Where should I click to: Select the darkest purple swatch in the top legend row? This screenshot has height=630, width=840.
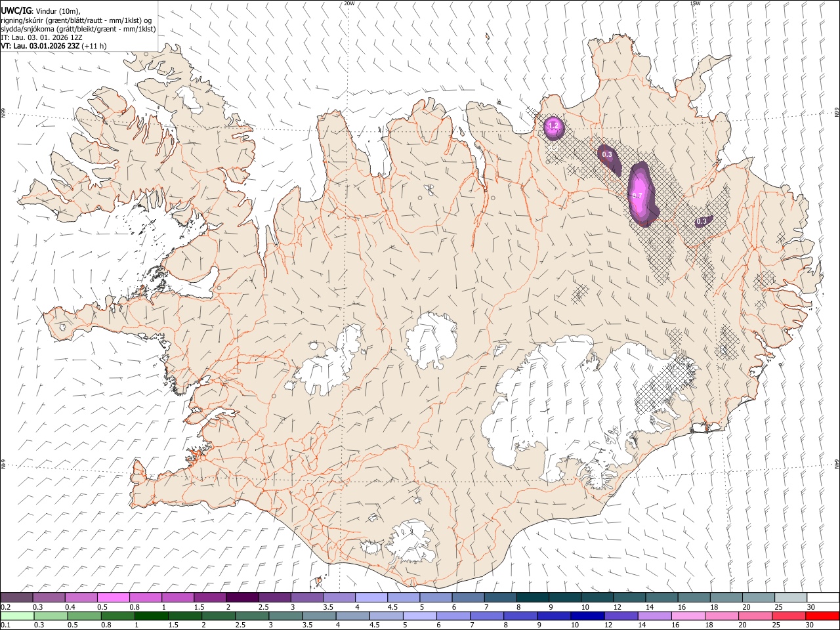[242, 598]
